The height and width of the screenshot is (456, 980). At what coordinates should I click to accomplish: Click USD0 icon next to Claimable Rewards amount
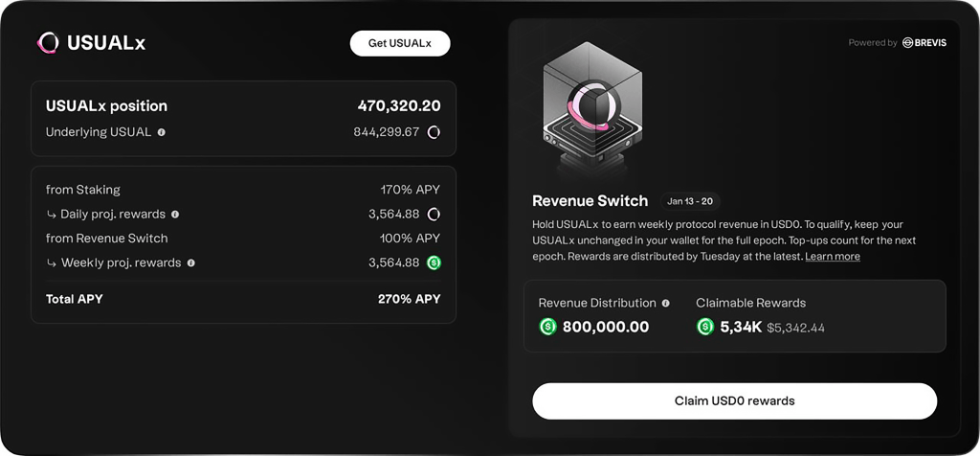(x=705, y=327)
